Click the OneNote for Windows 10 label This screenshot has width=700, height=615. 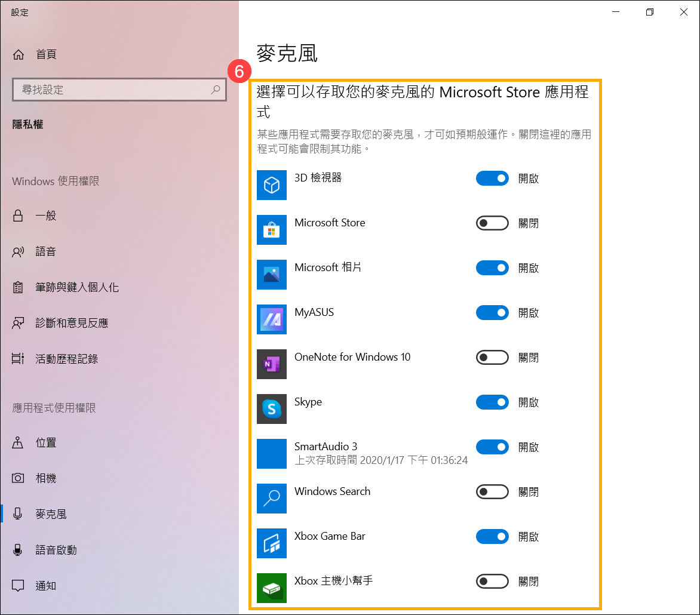pos(352,357)
